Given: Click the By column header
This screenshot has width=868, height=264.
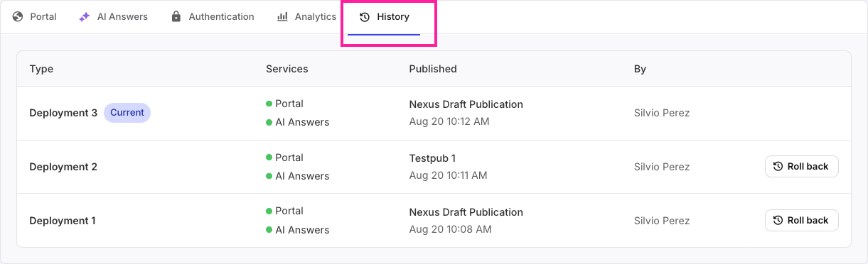Looking at the screenshot, I should pyautogui.click(x=640, y=69).
